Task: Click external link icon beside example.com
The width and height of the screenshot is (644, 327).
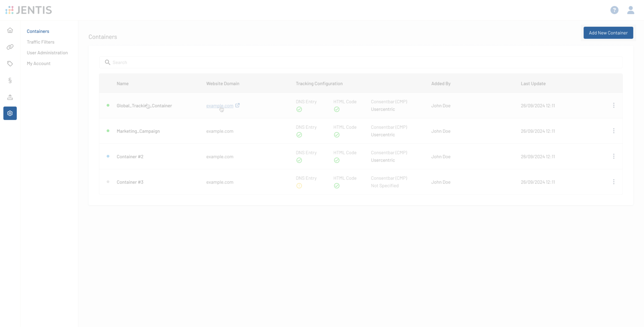Action: click(x=237, y=105)
